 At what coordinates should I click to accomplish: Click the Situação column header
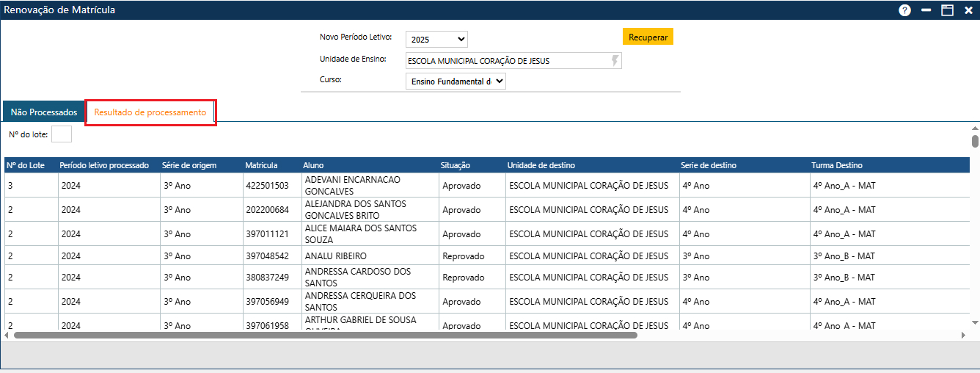coord(456,165)
